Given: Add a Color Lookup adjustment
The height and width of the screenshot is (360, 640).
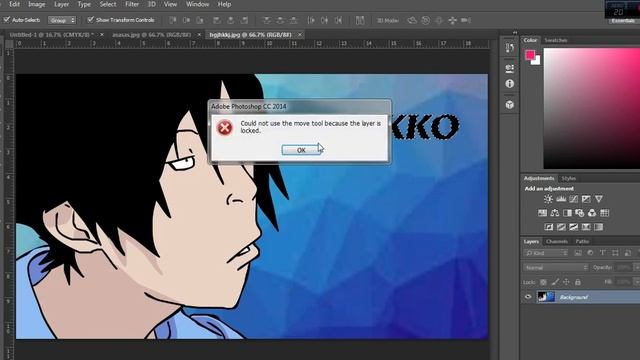Looking at the screenshot, I should coord(605,213).
